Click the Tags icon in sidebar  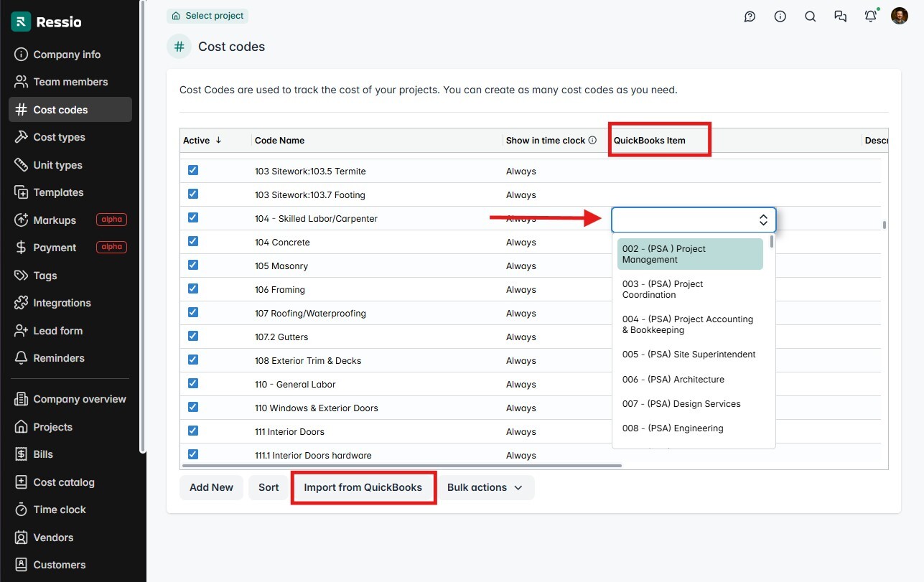[21, 276]
